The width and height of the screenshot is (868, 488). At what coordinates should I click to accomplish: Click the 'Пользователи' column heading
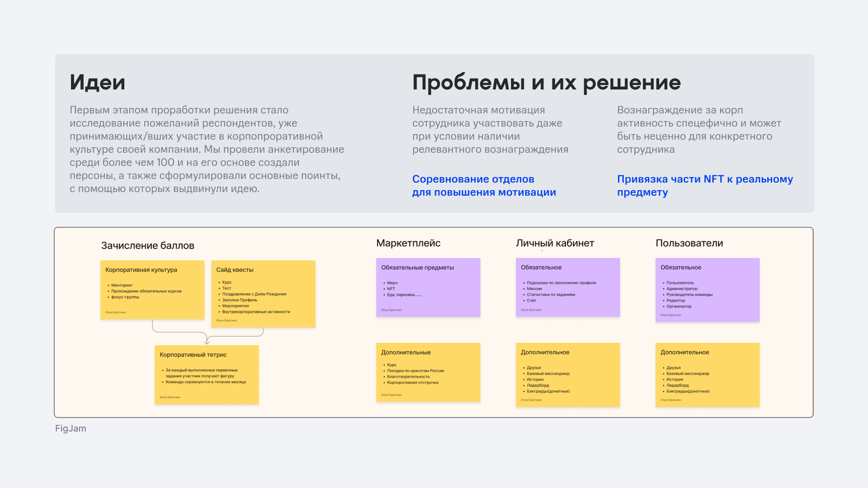tap(689, 243)
